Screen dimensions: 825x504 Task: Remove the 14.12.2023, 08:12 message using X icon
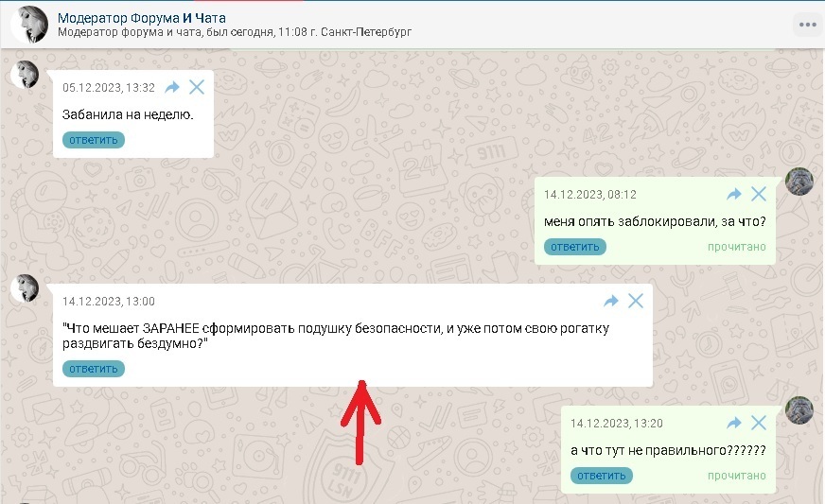(759, 194)
